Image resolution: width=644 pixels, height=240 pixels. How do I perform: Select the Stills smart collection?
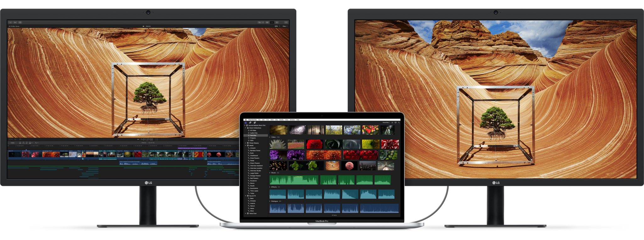[252, 140]
